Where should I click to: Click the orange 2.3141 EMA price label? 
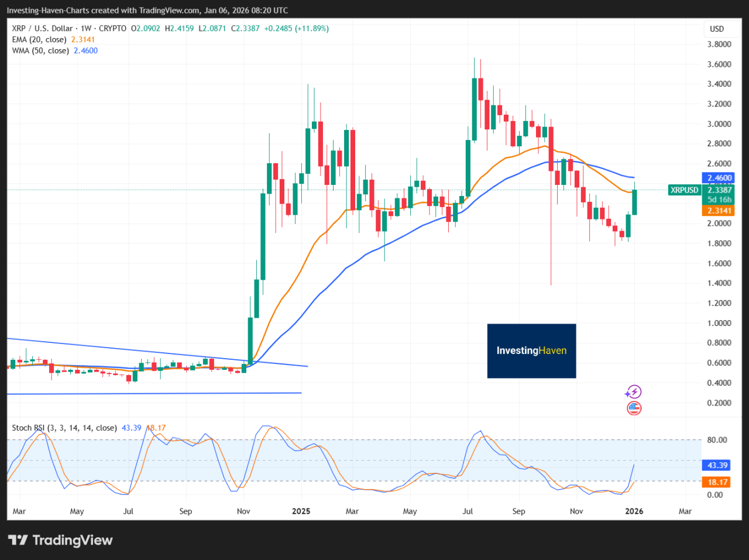pos(719,211)
